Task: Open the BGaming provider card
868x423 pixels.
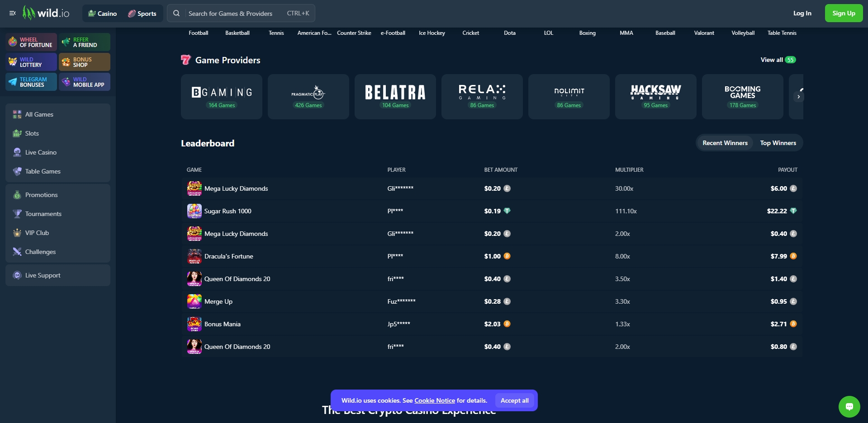Action: coord(222,97)
